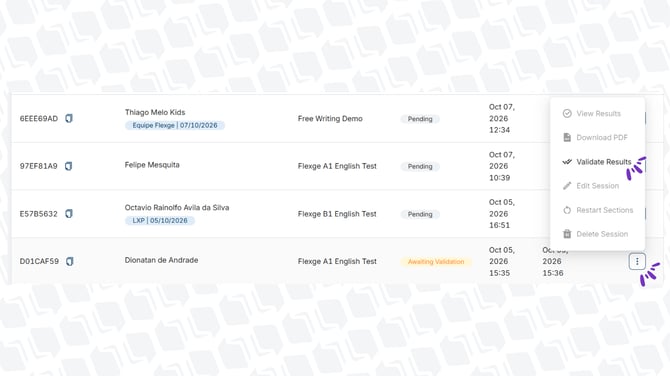Screen dimensions: 670x376
Task: Click the pencil Edit Session icon
Action: [567, 185]
